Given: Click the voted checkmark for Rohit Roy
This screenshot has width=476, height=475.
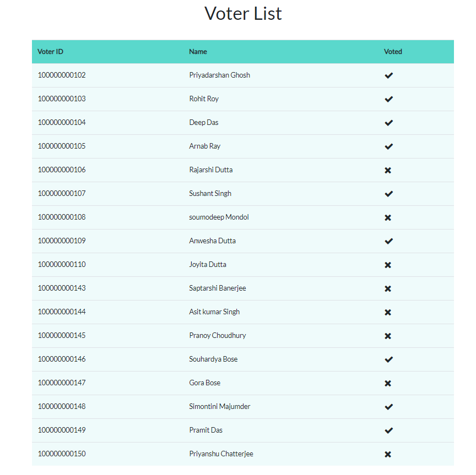Looking at the screenshot, I should click(x=388, y=99).
